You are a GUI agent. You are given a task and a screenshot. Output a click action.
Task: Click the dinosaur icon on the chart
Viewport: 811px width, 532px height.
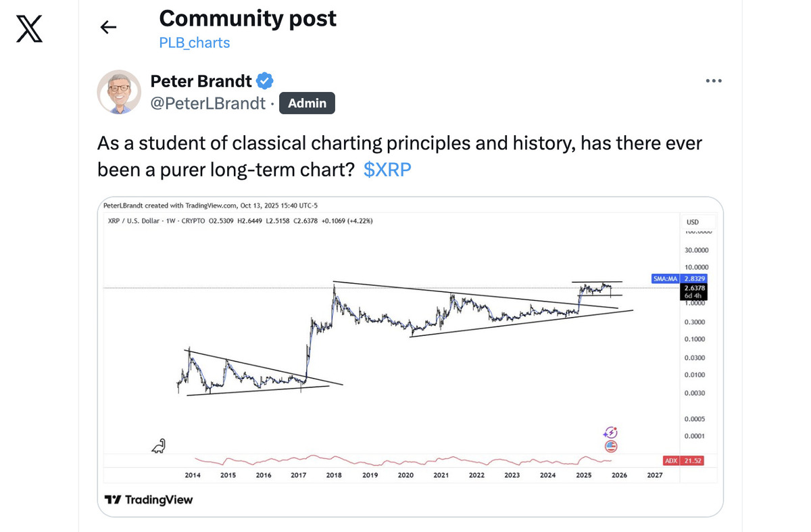[158, 445]
